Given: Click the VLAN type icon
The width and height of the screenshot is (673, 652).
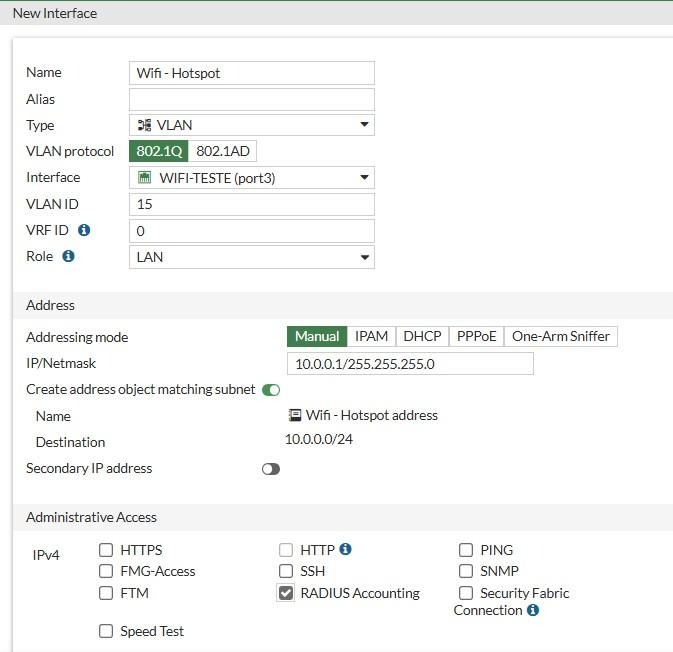Looking at the screenshot, I should pyautogui.click(x=144, y=125).
